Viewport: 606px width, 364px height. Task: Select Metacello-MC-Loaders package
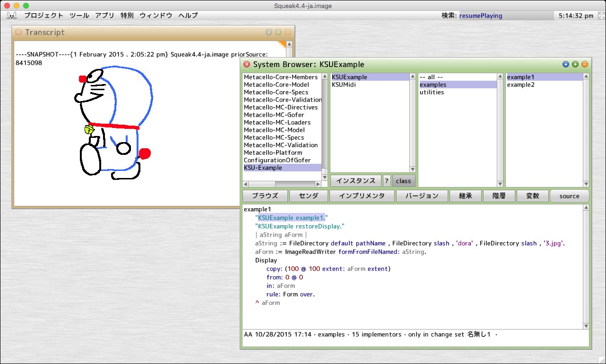point(282,122)
